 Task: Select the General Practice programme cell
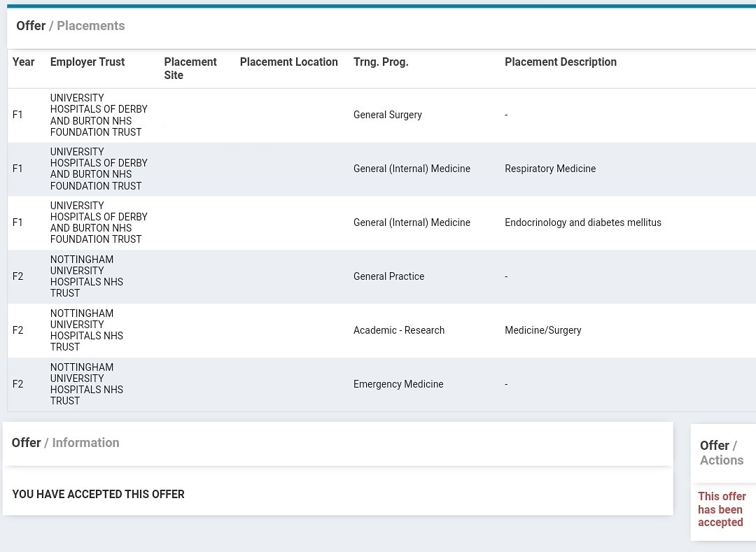tap(388, 276)
